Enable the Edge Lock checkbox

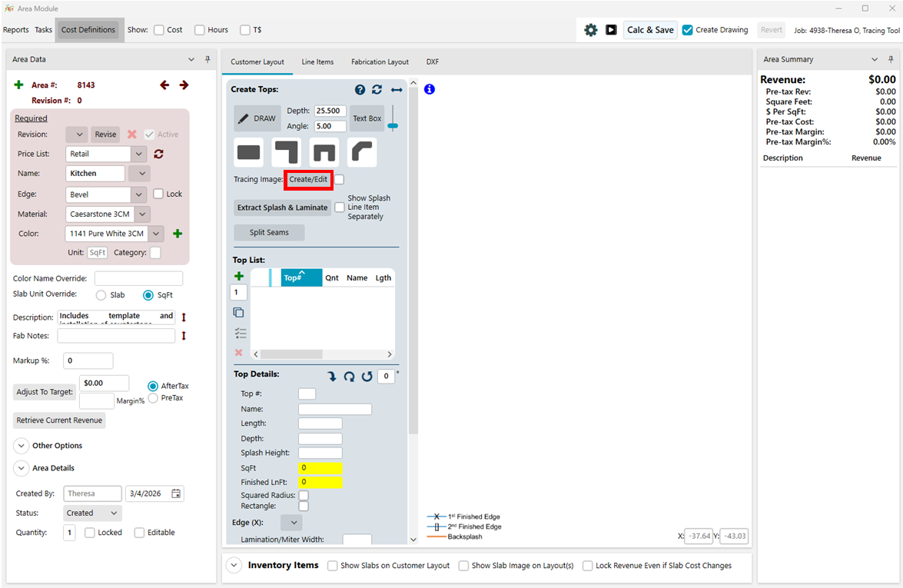coord(158,194)
